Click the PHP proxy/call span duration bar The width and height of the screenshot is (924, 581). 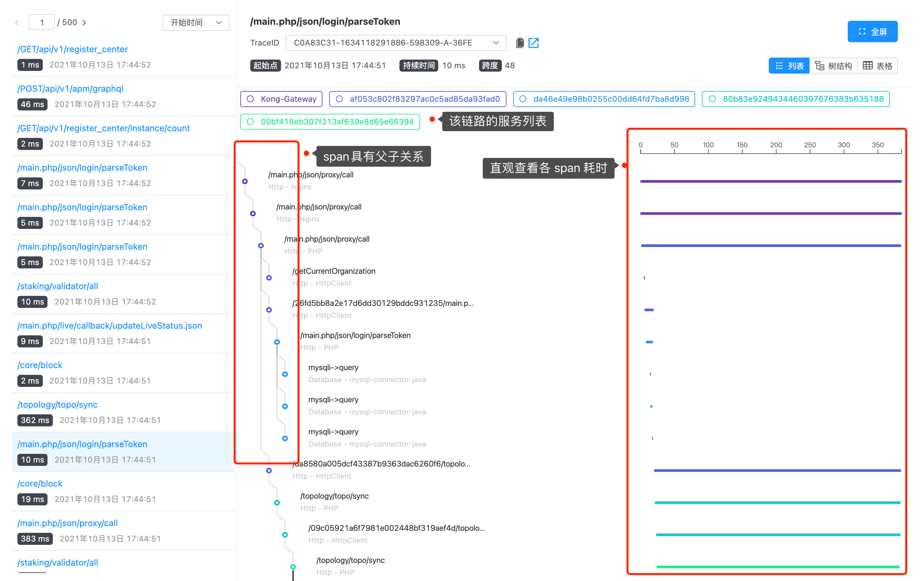(771, 246)
